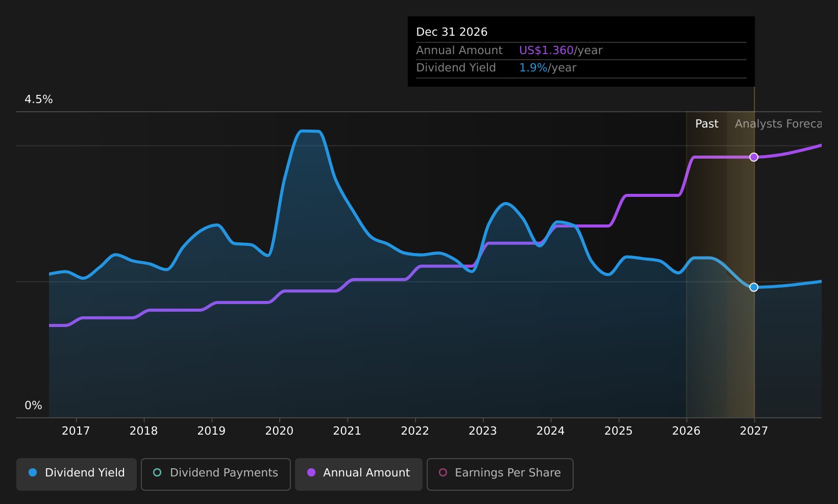Click the 4.5% y-axis label
The width and height of the screenshot is (838, 504).
point(39,99)
